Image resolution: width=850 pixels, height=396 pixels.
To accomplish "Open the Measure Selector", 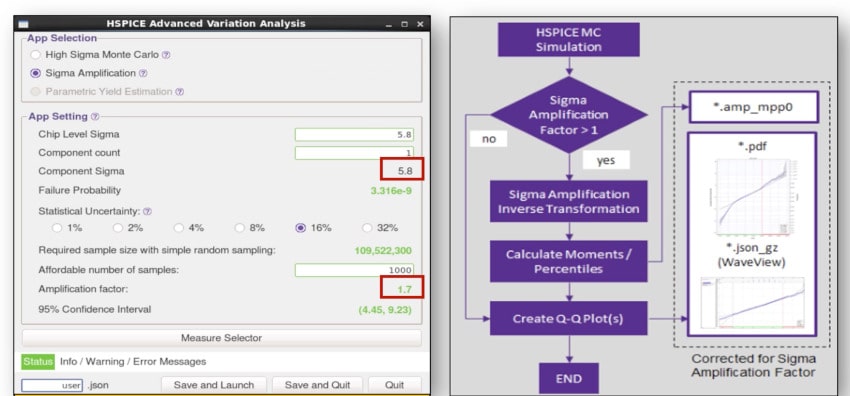I will click(x=221, y=338).
